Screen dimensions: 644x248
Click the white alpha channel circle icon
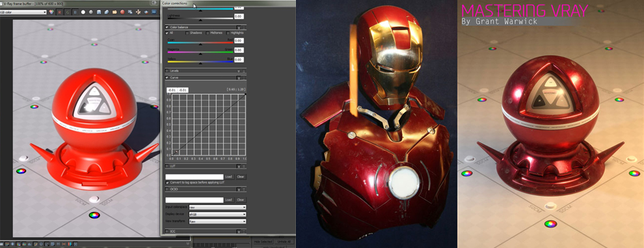(x=83, y=12)
